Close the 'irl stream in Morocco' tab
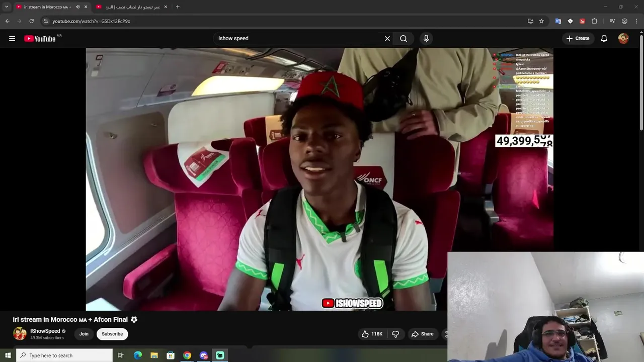This screenshot has height=362, width=644. pyautogui.click(x=86, y=7)
